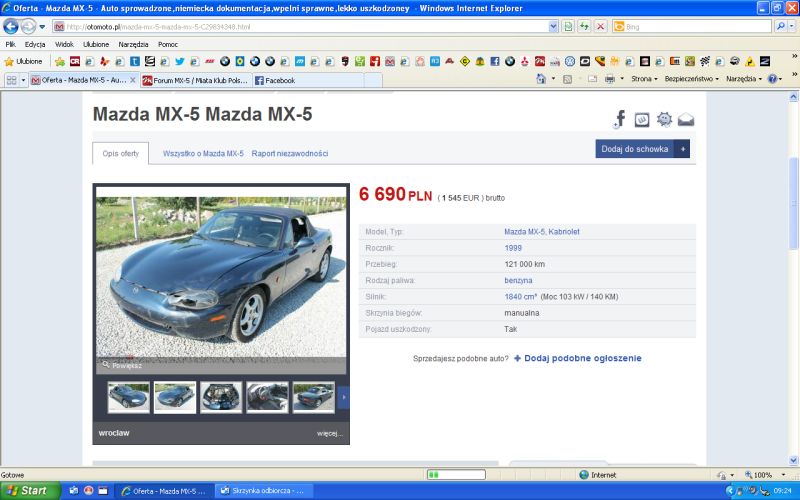Open the Strona command bar menu

tap(644, 79)
